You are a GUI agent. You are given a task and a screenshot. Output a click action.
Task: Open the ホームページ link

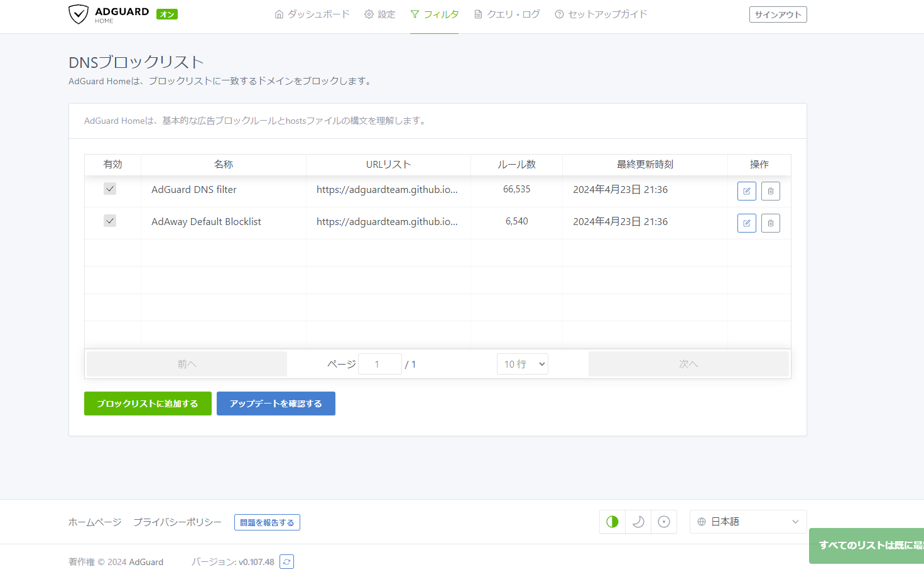(x=95, y=522)
